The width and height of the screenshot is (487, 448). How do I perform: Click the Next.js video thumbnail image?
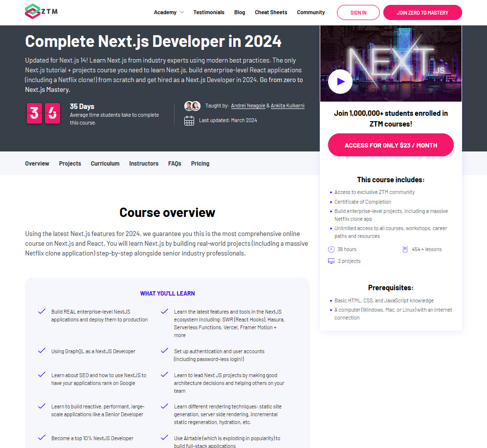[391, 64]
